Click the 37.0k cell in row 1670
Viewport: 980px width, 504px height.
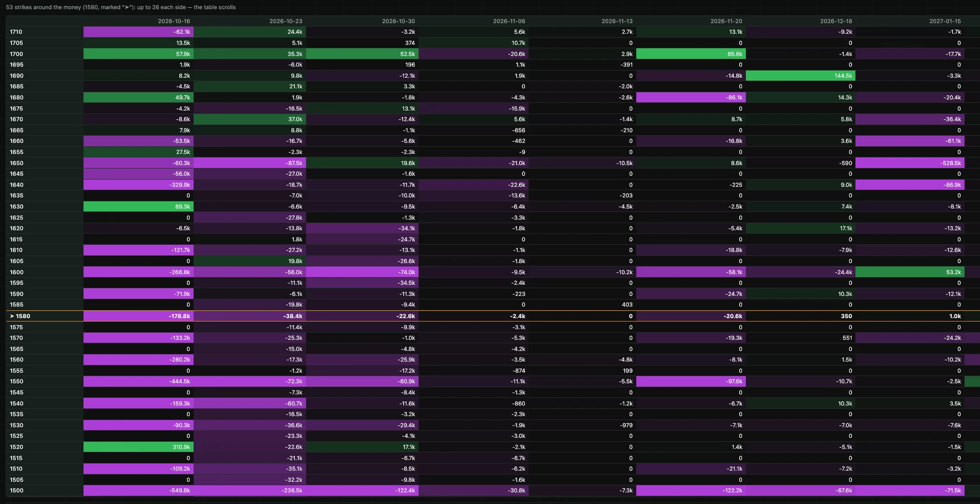click(x=250, y=119)
